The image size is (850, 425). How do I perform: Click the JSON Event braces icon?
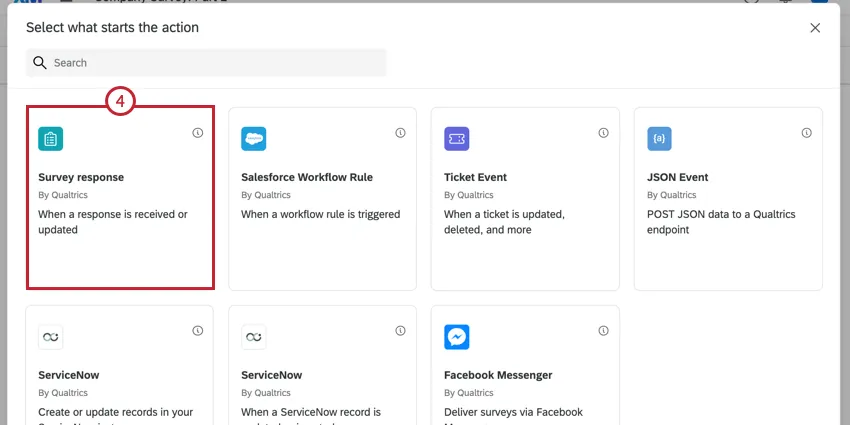tap(659, 139)
